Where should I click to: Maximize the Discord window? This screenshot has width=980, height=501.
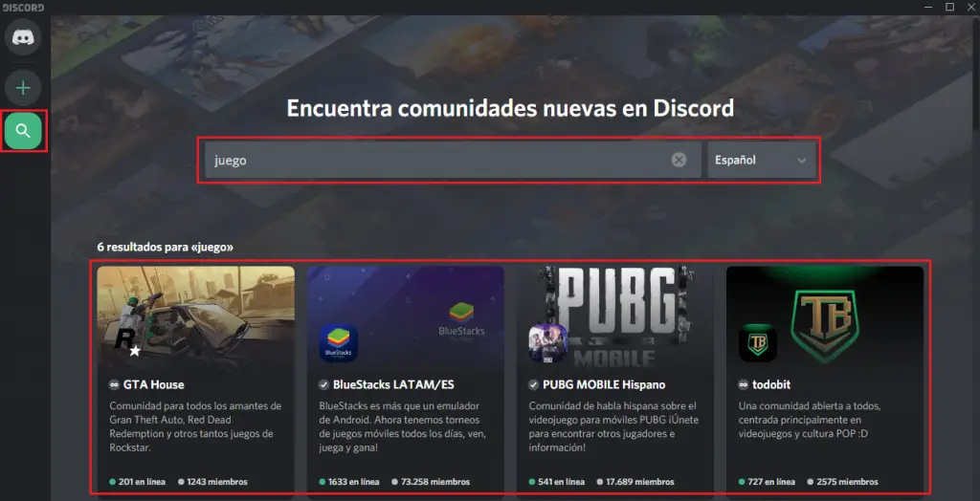[x=950, y=7]
